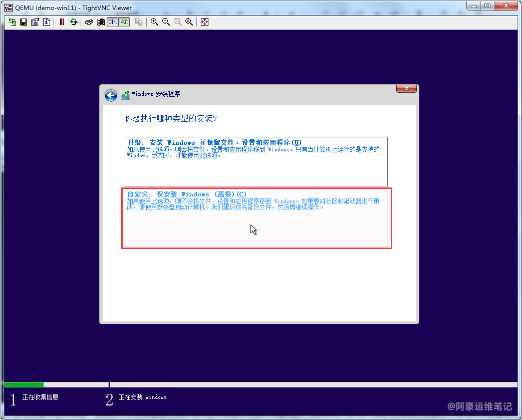Viewport: 522px width, 420px height.
Task: Enable auto zoom icon
Action: [189, 22]
